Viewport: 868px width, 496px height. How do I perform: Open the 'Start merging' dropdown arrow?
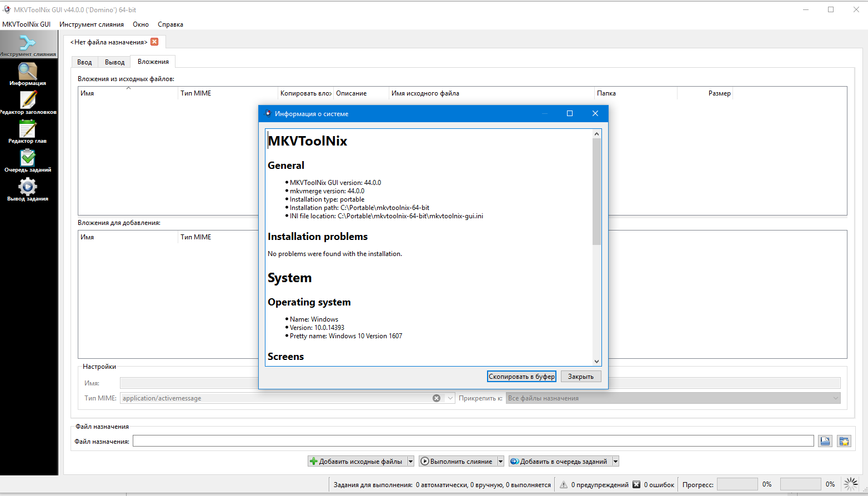[500, 462]
